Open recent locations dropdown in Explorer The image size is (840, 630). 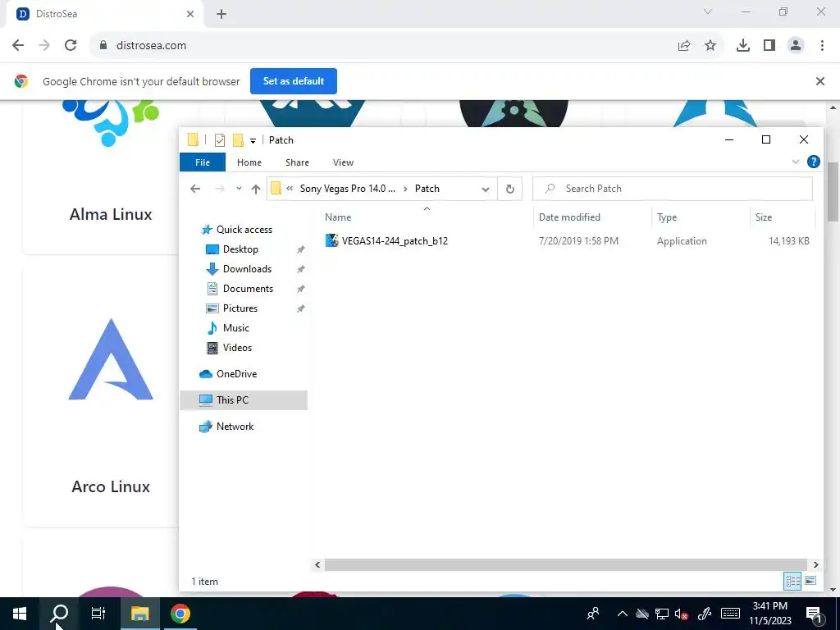point(239,189)
